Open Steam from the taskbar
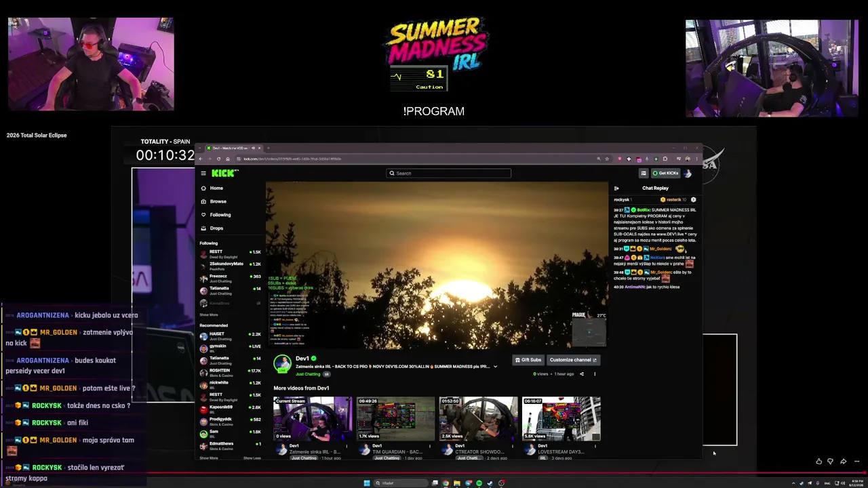The image size is (868, 488). tap(490, 483)
